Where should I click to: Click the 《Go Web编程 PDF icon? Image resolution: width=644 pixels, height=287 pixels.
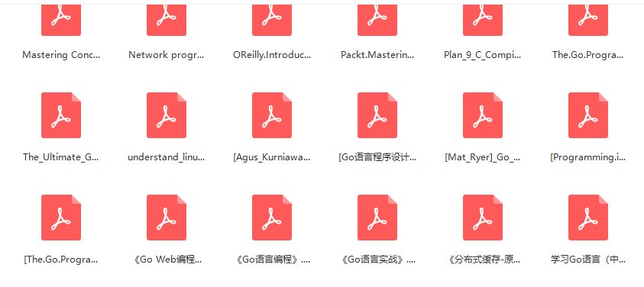(x=167, y=218)
